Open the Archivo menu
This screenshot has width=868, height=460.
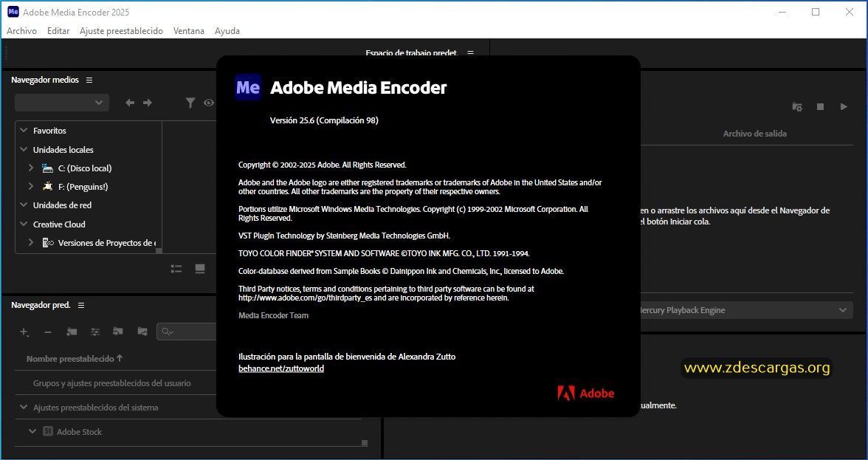pyautogui.click(x=21, y=31)
